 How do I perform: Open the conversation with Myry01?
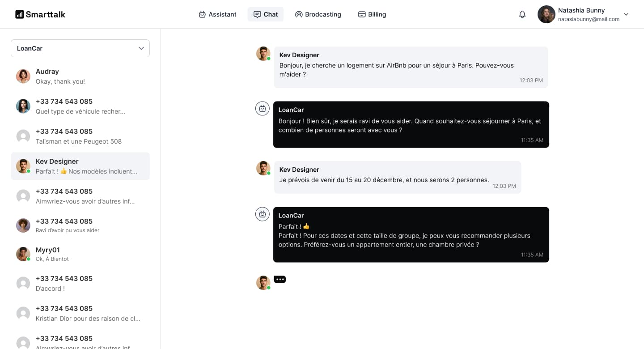80,254
